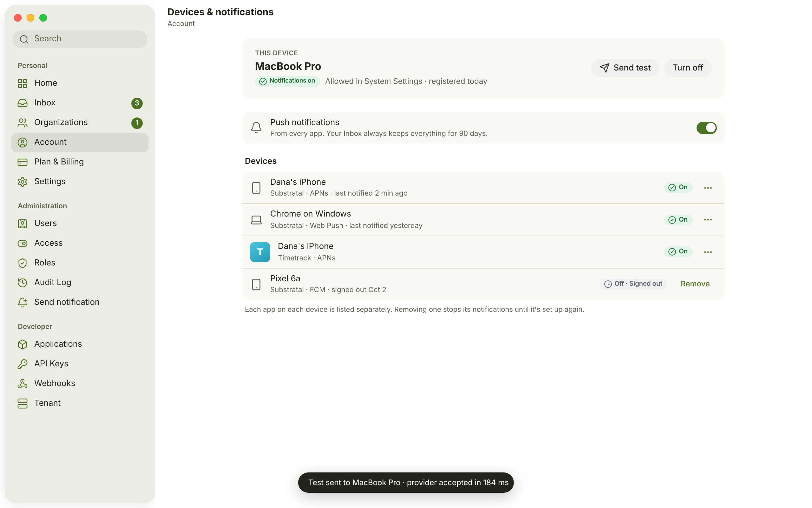Viewport: 812px width, 508px height.
Task: Click the Organizations people icon
Action: coord(23,123)
